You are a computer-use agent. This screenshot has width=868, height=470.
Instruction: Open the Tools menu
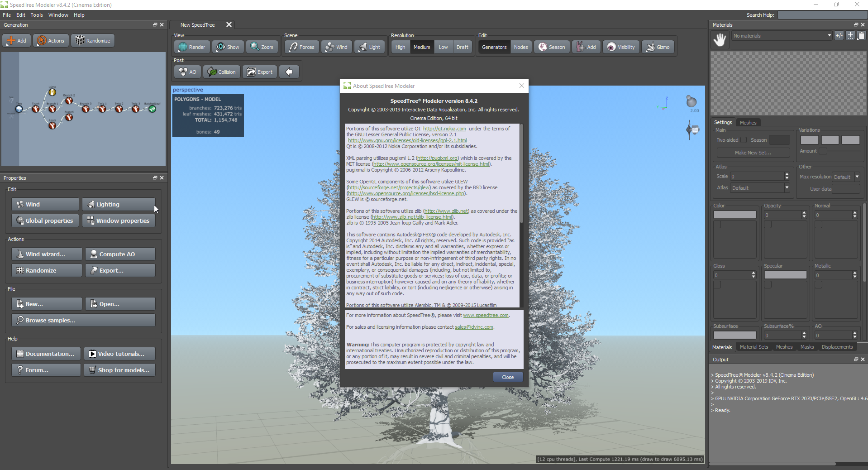[x=37, y=15]
